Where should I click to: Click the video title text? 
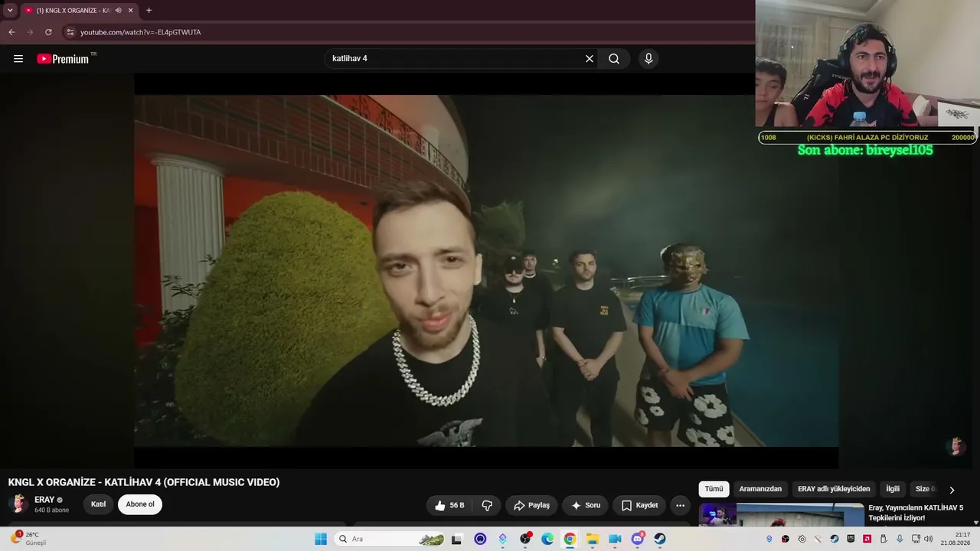144,482
